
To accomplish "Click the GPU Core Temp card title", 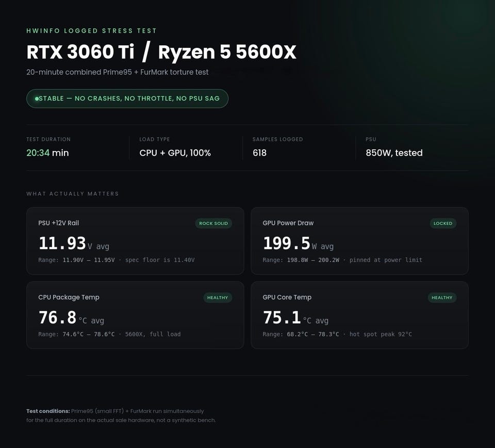I will pyautogui.click(x=287, y=297).
